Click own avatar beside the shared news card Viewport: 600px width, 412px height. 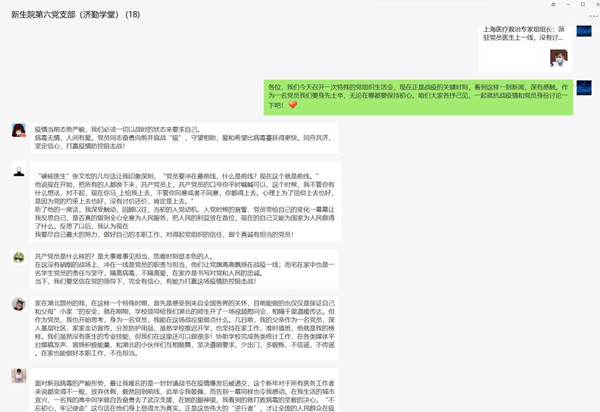[585, 31]
